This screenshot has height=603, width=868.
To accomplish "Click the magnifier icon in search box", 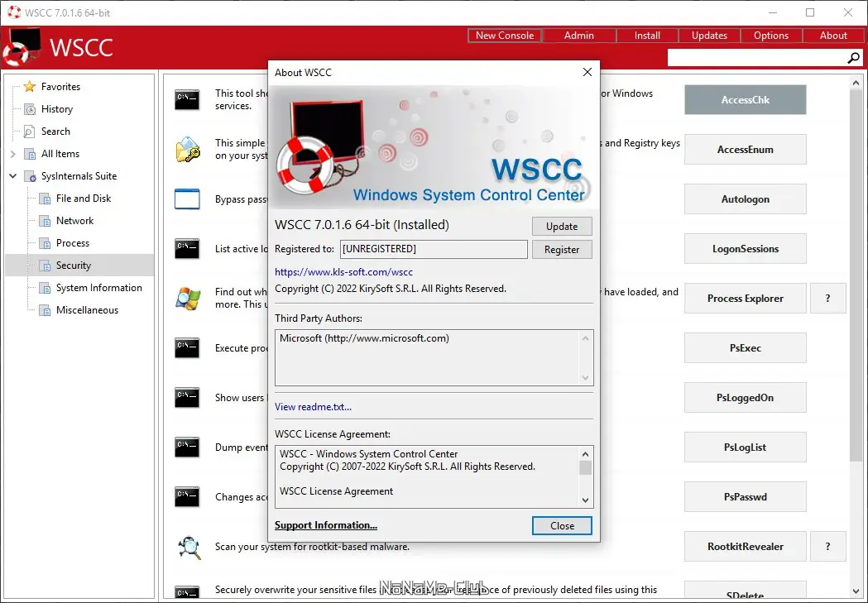I will (854, 58).
